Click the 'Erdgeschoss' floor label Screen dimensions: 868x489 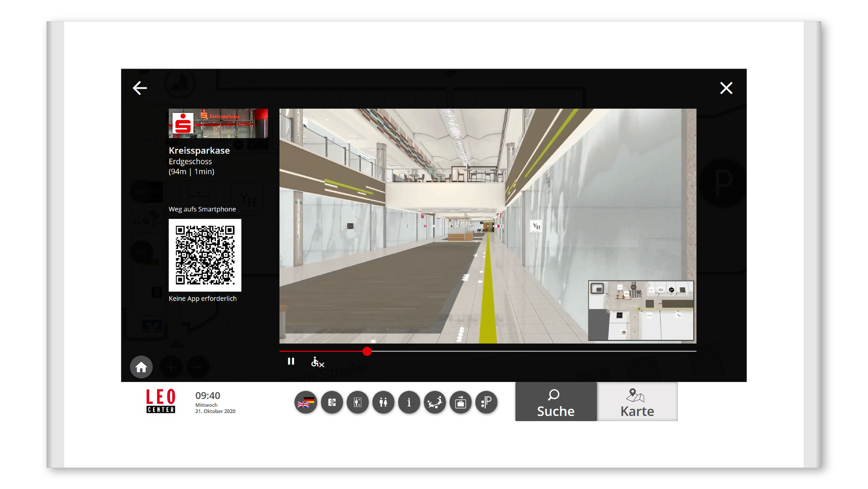pyautogui.click(x=190, y=161)
